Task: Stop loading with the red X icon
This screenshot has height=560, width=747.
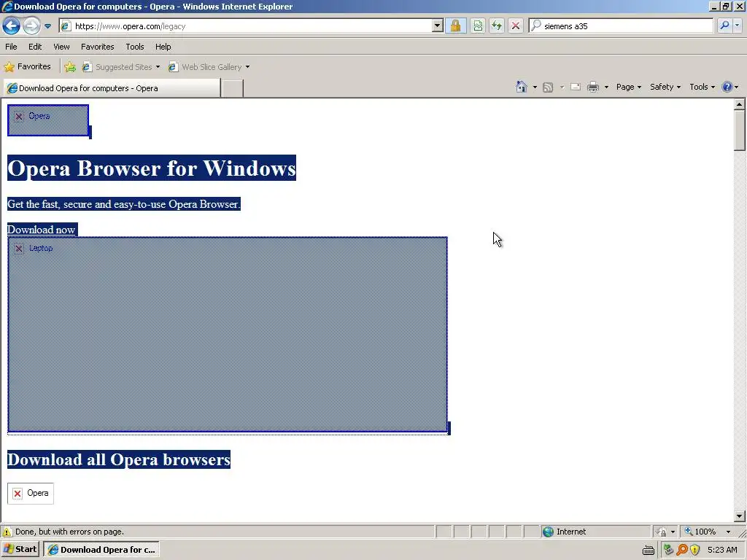Action: pyautogui.click(x=516, y=26)
